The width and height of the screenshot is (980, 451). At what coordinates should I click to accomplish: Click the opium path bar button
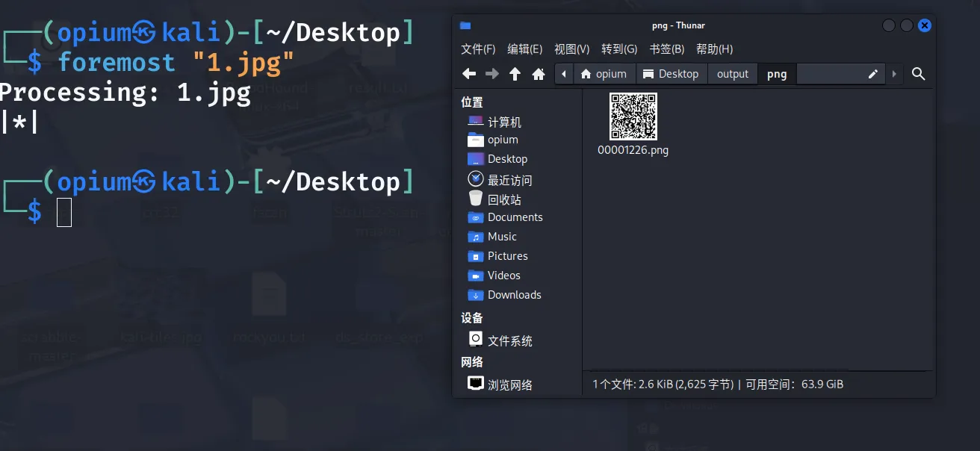pyautogui.click(x=604, y=74)
